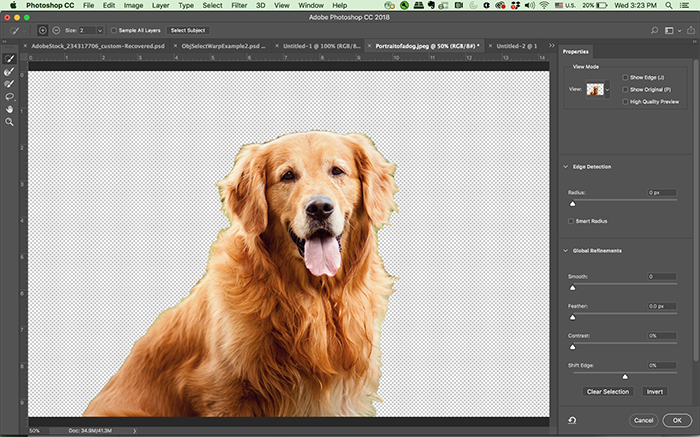
Task: Switch to the ObjSelectWarpExample2.psd tab
Action: click(x=223, y=46)
